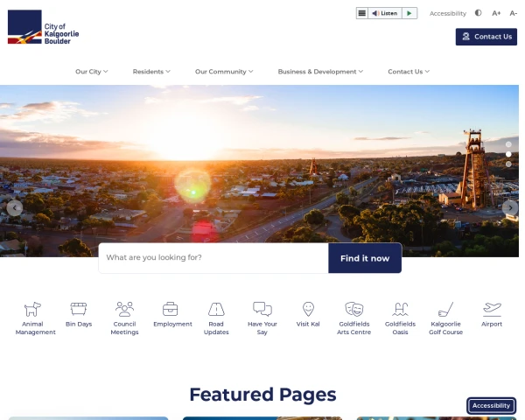Open the Employment briefcase icon
The width and height of the screenshot is (525, 420).
point(170,309)
